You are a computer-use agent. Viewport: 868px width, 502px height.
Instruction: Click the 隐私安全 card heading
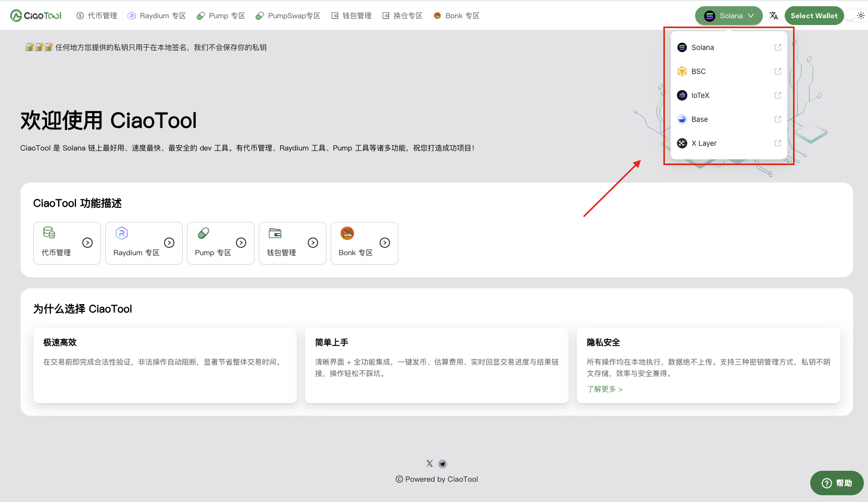click(603, 342)
